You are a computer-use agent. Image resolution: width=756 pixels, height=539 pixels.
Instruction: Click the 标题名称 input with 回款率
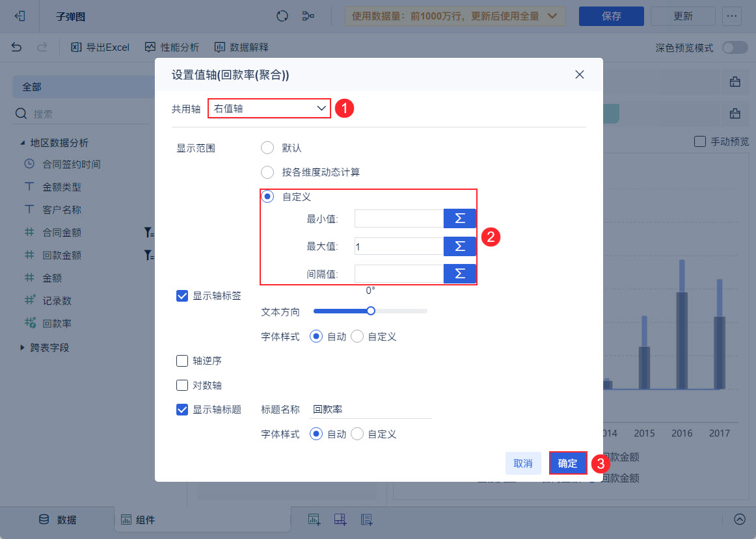[x=370, y=410]
